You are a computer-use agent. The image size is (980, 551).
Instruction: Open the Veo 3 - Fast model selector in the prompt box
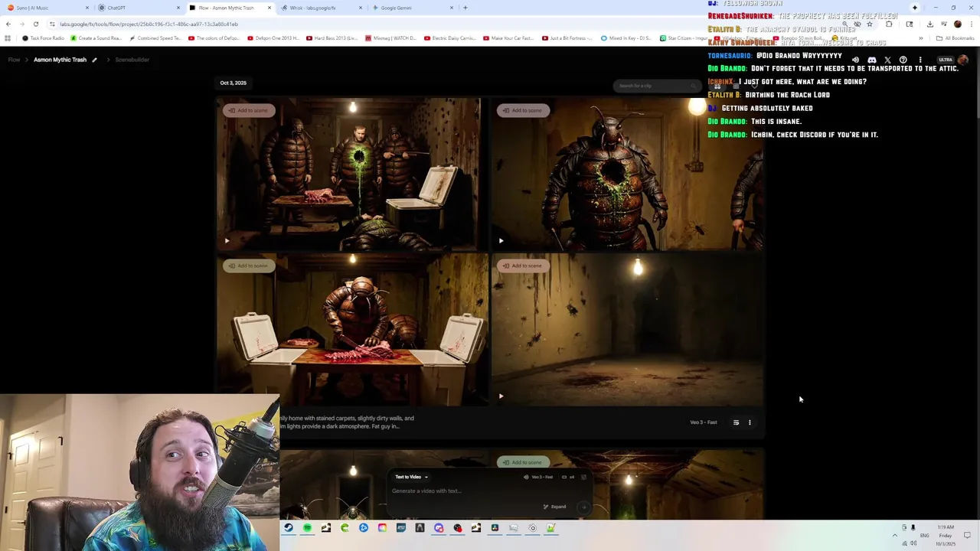[x=538, y=477]
